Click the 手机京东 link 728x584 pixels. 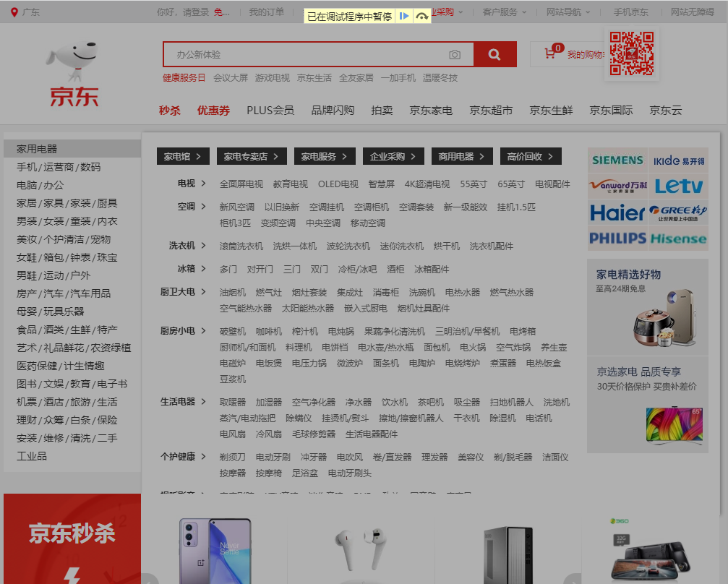pyautogui.click(x=630, y=12)
